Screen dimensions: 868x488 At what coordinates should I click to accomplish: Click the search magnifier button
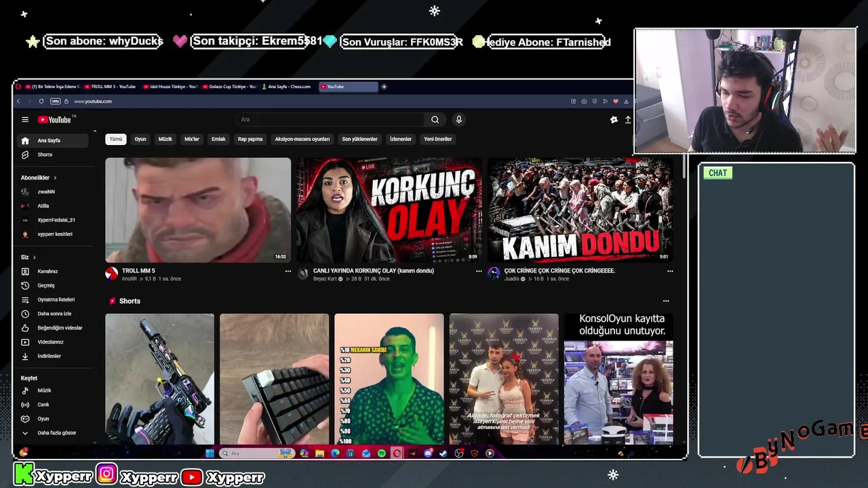pyautogui.click(x=435, y=119)
